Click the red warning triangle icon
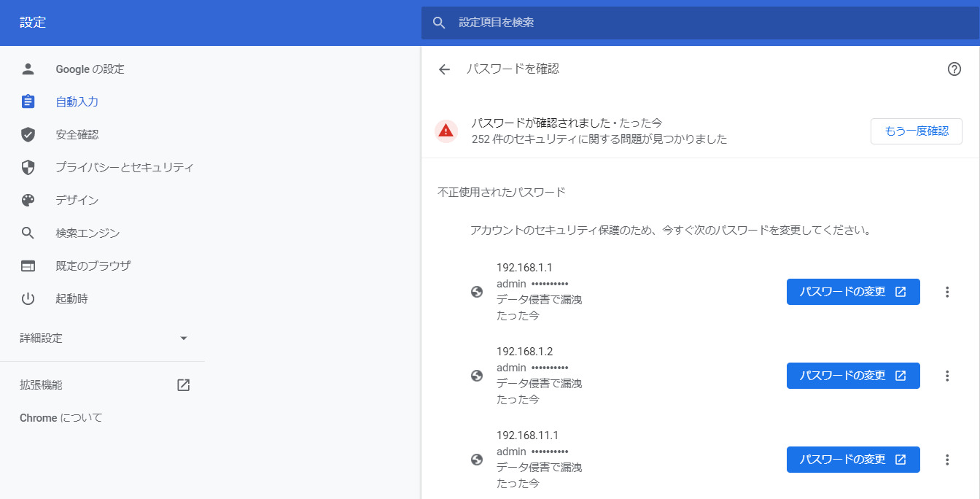 (446, 131)
